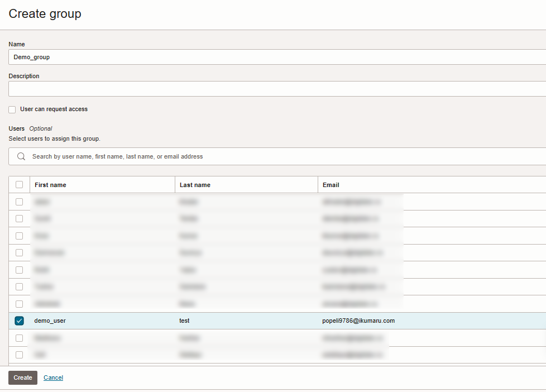546x392 pixels.
Task: Toggle the select-all checkbox in table header
Action: [x=20, y=185]
